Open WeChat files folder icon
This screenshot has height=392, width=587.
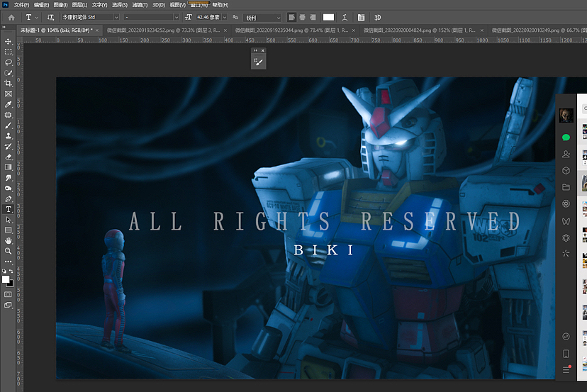coord(566,187)
